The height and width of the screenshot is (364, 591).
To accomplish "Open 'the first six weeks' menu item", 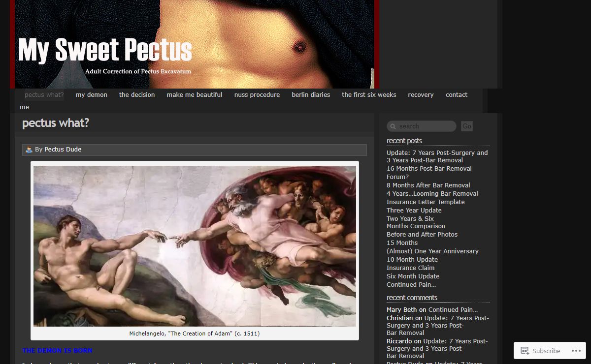I will (369, 95).
